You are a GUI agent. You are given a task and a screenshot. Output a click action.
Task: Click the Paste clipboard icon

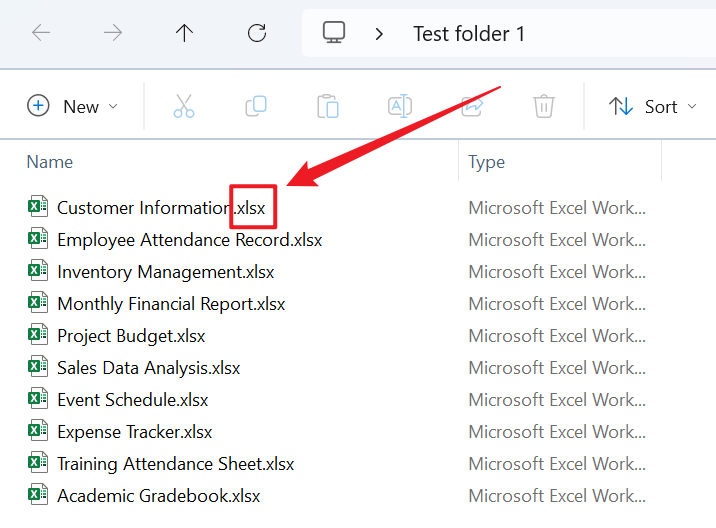pos(327,106)
